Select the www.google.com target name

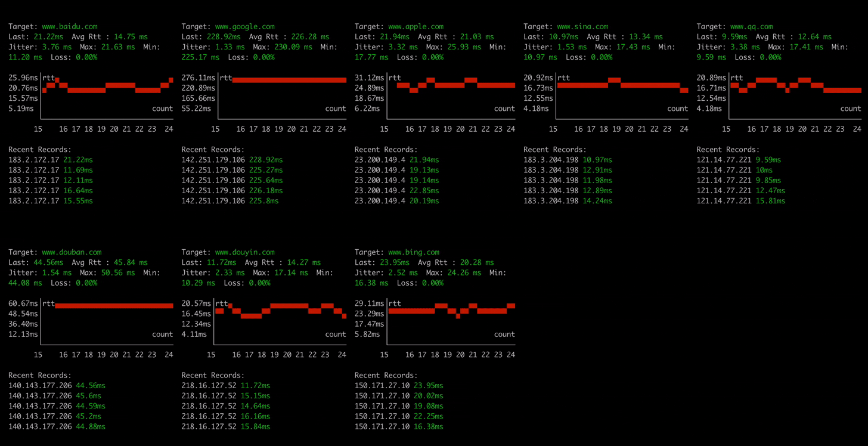tap(245, 26)
